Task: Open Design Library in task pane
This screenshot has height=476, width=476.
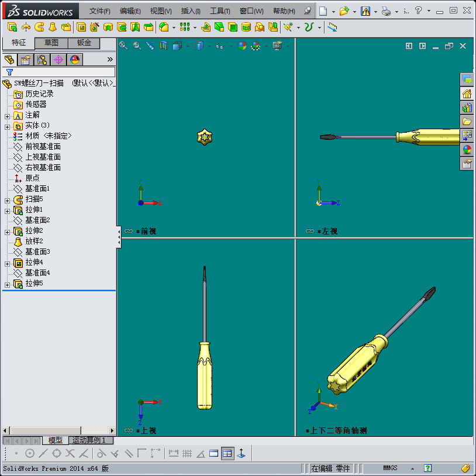Action: (x=467, y=108)
